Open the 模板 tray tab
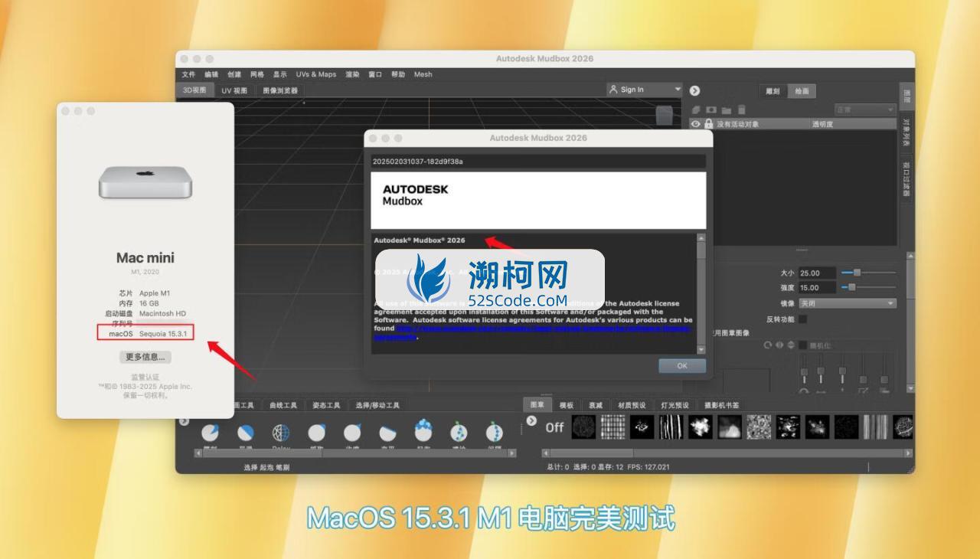980x559 pixels. click(x=567, y=405)
